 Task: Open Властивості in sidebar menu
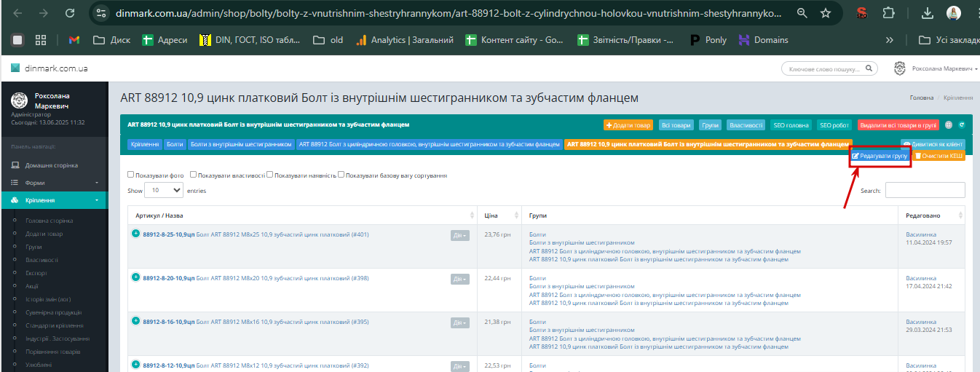[42, 260]
